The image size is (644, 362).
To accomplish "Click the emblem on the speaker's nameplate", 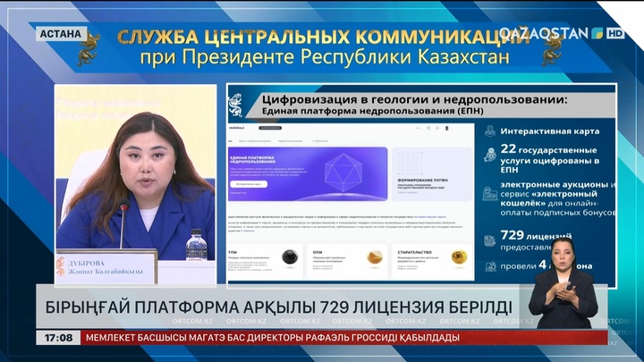I will pos(61,266).
